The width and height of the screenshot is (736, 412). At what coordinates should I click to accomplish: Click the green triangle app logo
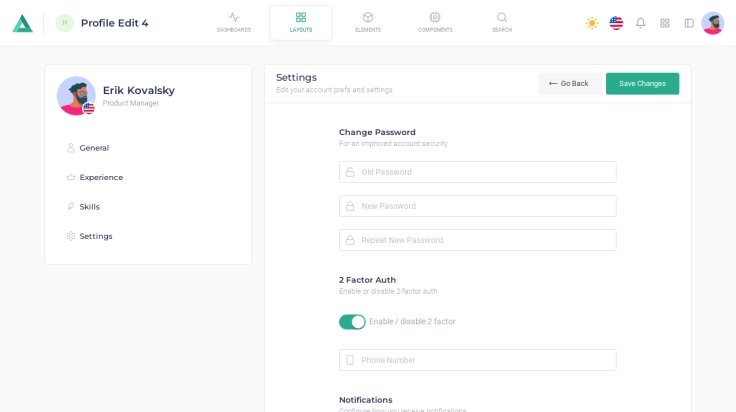[22, 23]
